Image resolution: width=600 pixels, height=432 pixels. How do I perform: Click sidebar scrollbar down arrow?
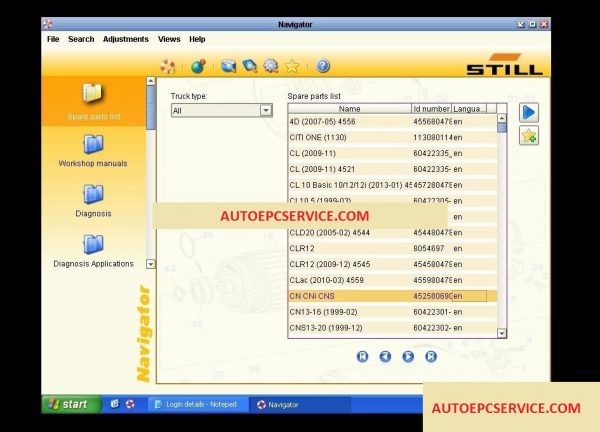click(151, 264)
